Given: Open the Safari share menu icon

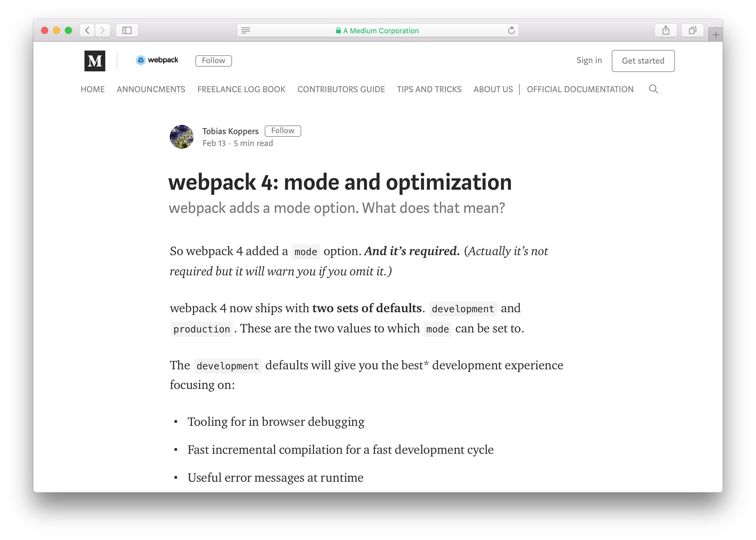Looking at the screenshot, I should pyautogui.click(x=666, y=31).
